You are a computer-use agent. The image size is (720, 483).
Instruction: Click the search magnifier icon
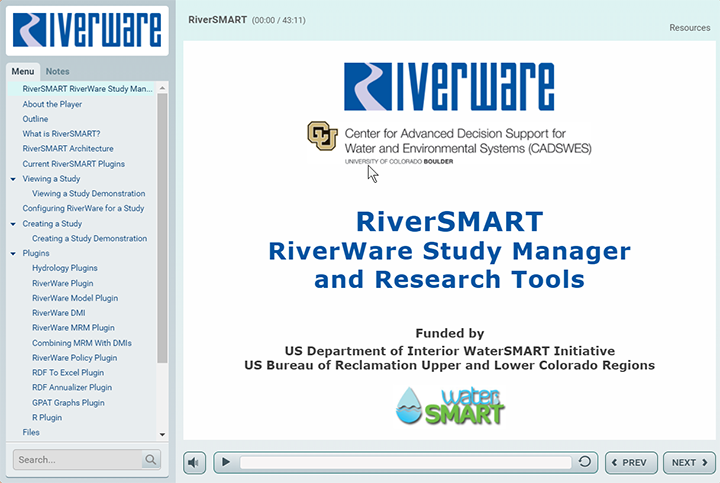[150, 460]
